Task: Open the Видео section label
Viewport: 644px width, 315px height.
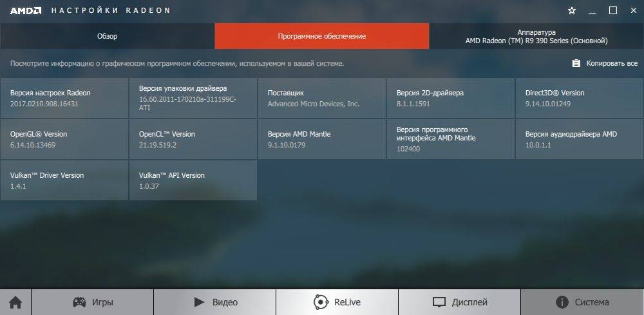Action: click(x=225, y=303)
